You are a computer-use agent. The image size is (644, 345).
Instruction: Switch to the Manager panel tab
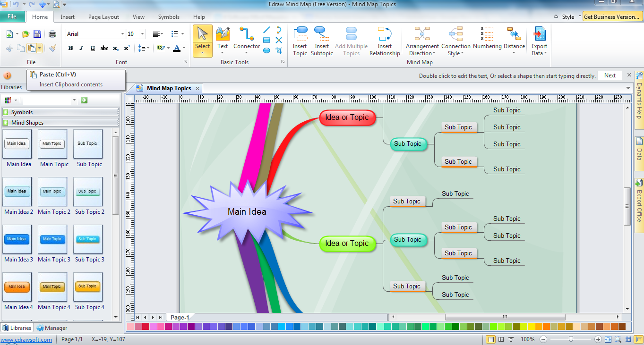[x=52, y=328]
